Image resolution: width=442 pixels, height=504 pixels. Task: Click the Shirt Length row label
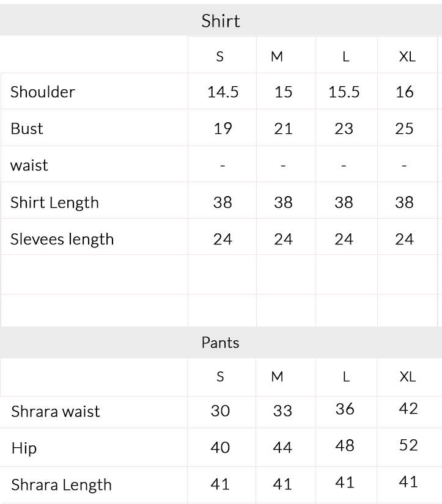click(54, 203)
